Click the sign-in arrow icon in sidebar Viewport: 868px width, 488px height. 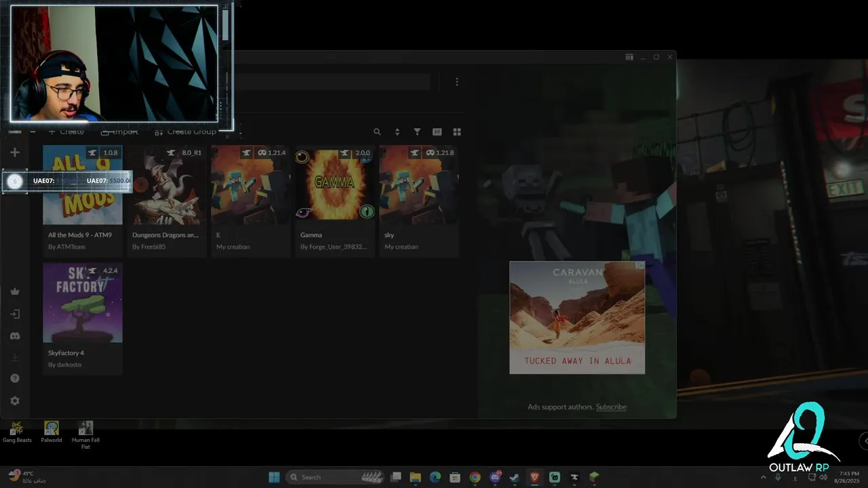point(15,314)
